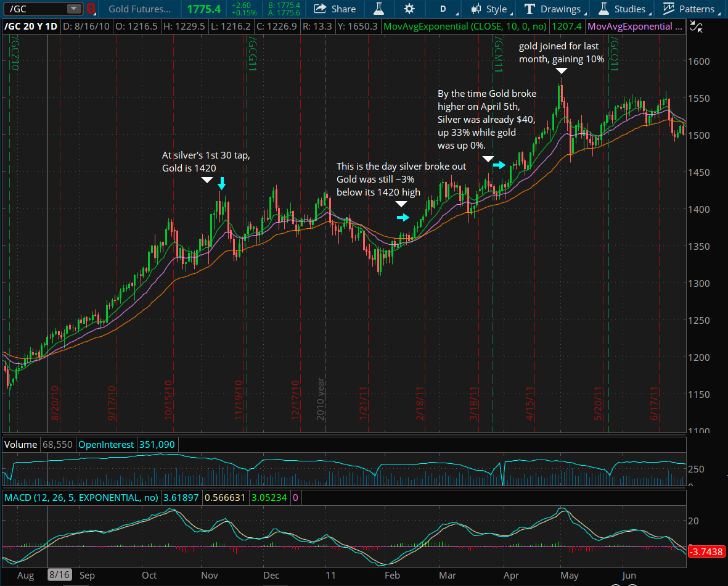This screenshot has width=728, height=586.
Task: Select the 'At silver's 1st 30 tap' note
Action: [x=206, y=162]
